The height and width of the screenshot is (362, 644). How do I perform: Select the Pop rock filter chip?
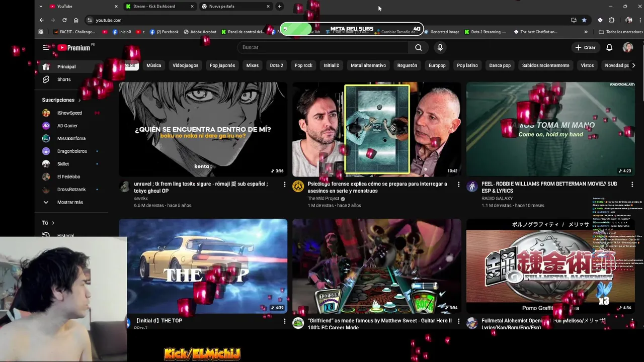[x=303, y=65]
